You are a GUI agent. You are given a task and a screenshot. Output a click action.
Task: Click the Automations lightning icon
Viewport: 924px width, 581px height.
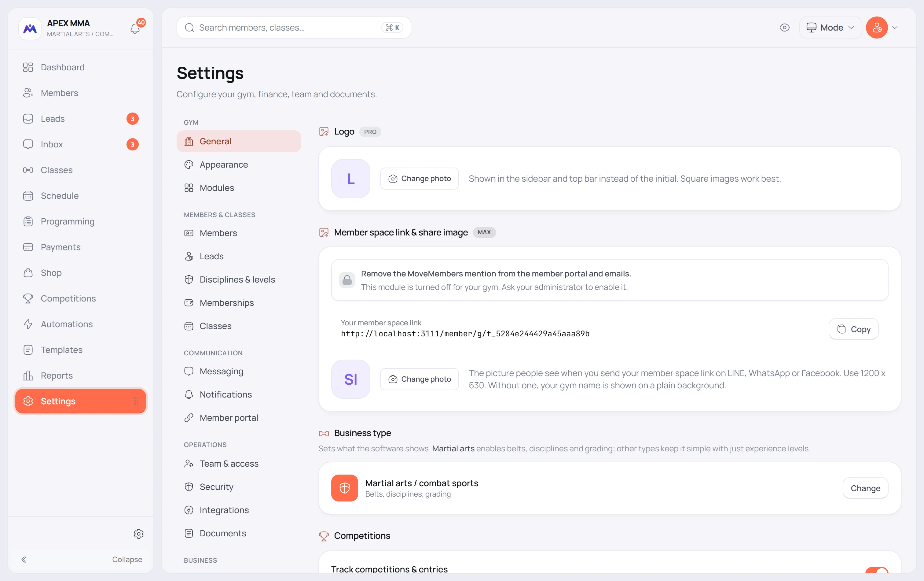(x=28, y=324)
